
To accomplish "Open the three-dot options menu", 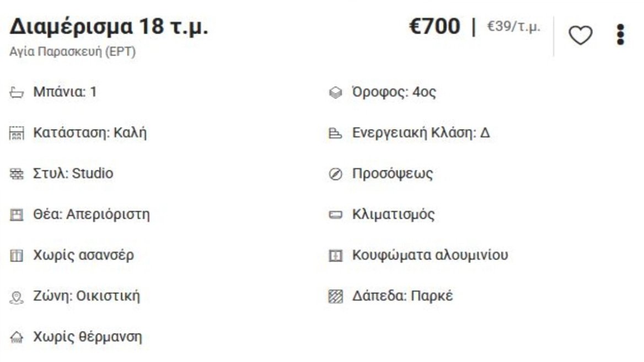I will click(x=619, y=34).
